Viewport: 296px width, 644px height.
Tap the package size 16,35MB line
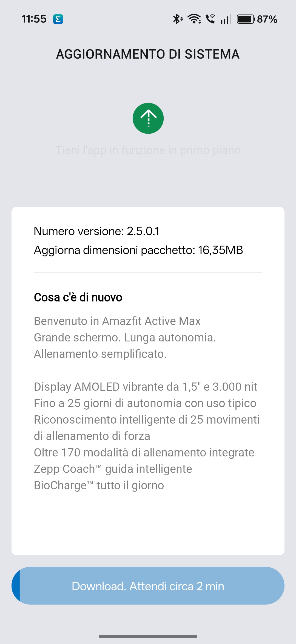[x=138, y=250]
